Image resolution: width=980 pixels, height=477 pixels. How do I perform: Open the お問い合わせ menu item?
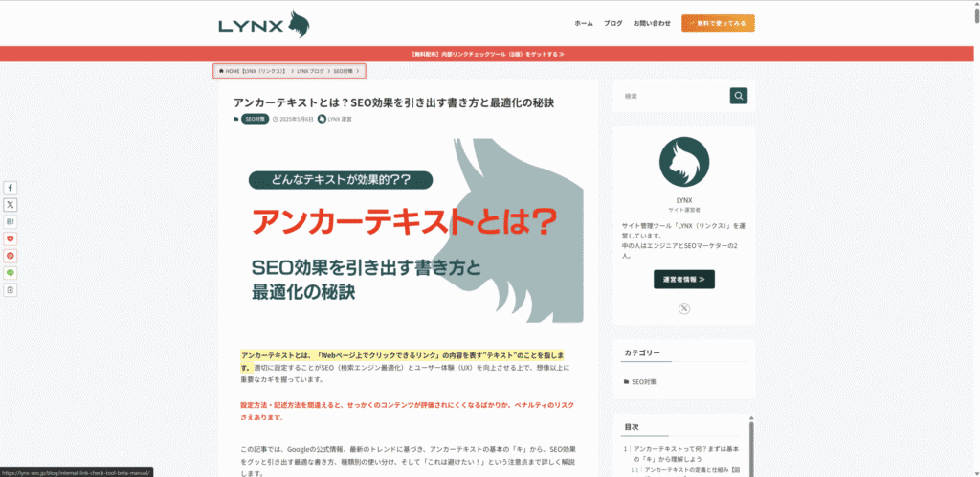(652, 23)
